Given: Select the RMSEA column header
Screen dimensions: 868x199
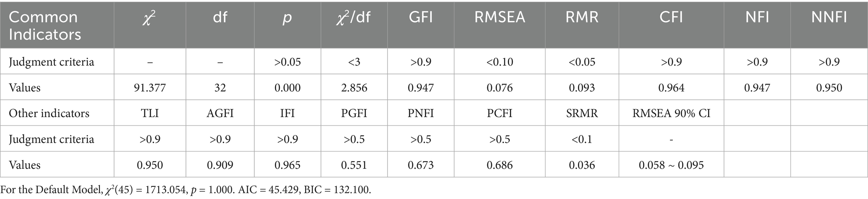Looking at the screenshot, I should click(x=499, y=17).
